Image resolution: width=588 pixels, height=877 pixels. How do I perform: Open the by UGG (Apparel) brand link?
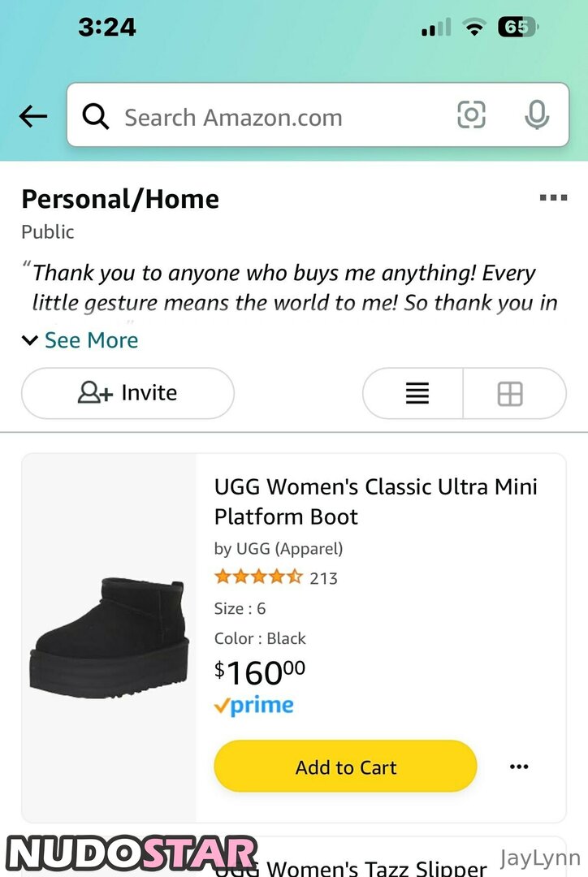[x=279, y=549]
